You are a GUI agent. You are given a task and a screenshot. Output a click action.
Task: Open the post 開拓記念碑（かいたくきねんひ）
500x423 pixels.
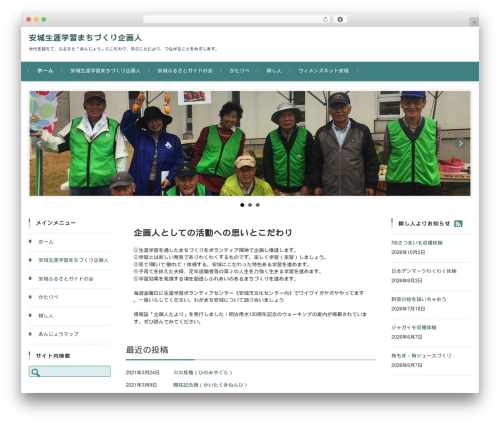click(210, 385)
